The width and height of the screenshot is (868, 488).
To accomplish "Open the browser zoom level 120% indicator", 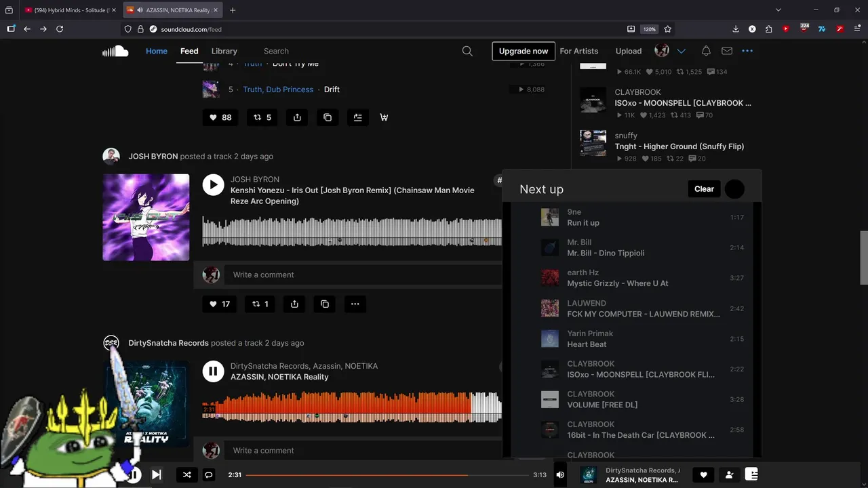I will click(650, 29).
